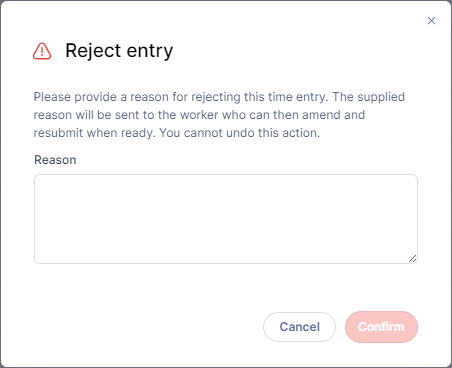Click the phrase "The supplied" in the description
The width and height of the screenshot is (452, 368).
(368, 97)
